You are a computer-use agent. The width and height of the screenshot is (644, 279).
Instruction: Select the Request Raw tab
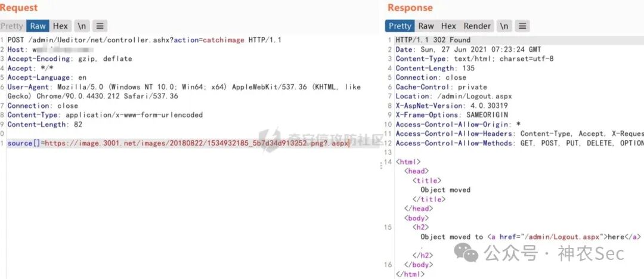[38, 26]
